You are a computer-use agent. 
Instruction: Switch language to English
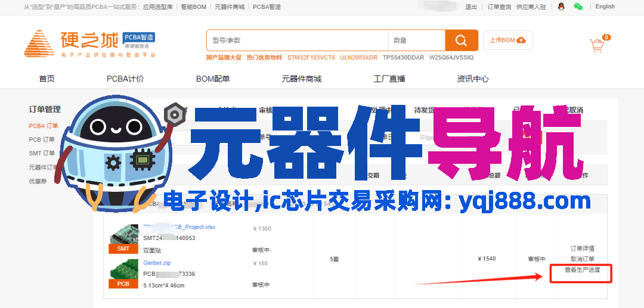coord(605,7)
